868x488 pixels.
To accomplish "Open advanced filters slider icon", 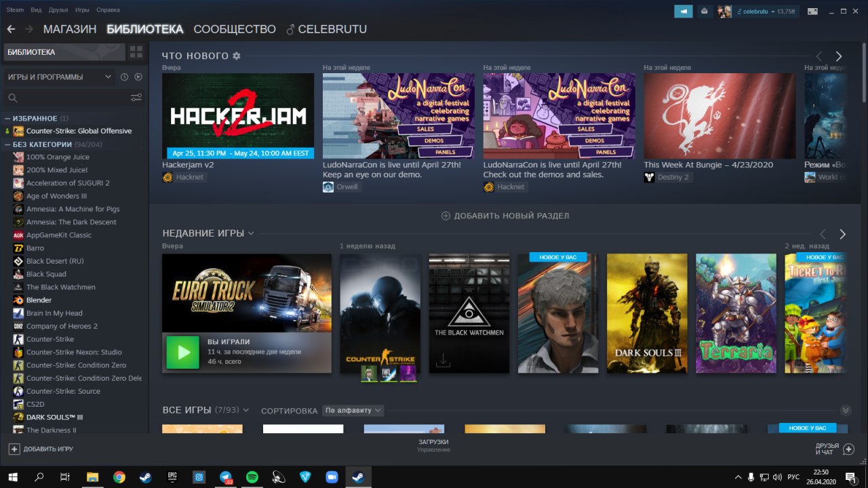I will pyautogui.click(x=136, y=98).
